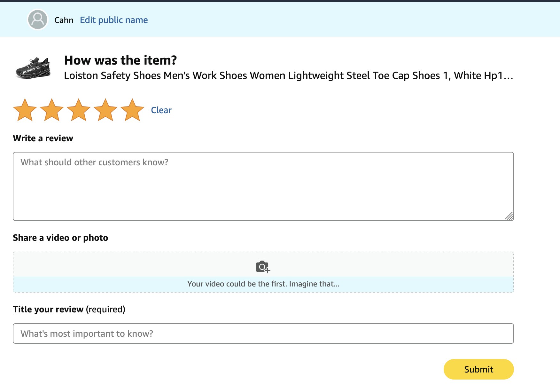Image resolution: width=560 pixels, height=392 pixels.
Task: Clear the star rating
Action: [161, 110]
